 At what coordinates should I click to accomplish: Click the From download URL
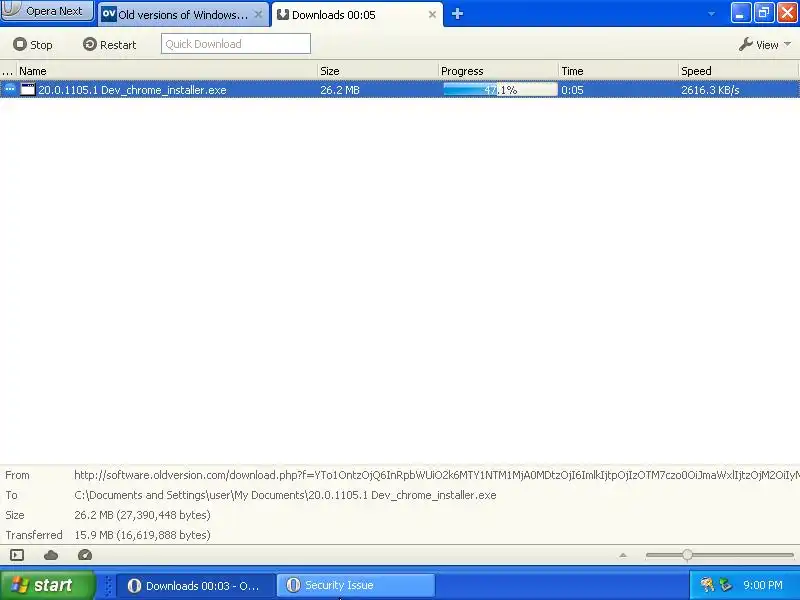pos(437,475)
